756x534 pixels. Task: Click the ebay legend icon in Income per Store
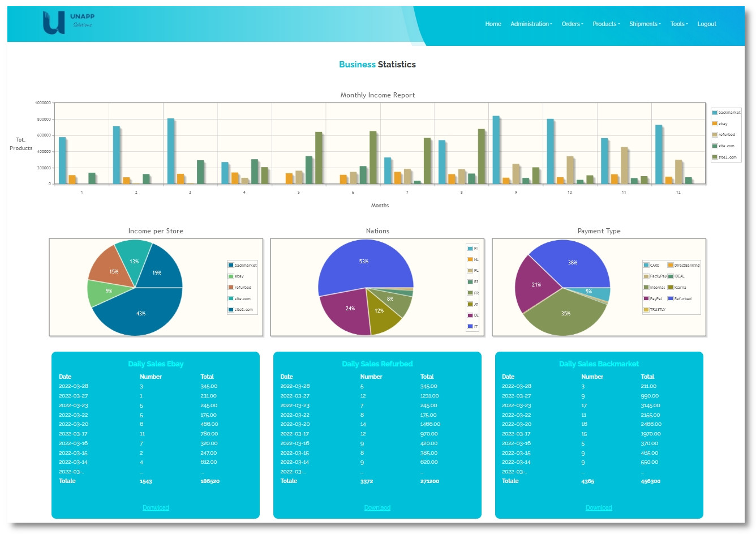click(231, 276)
